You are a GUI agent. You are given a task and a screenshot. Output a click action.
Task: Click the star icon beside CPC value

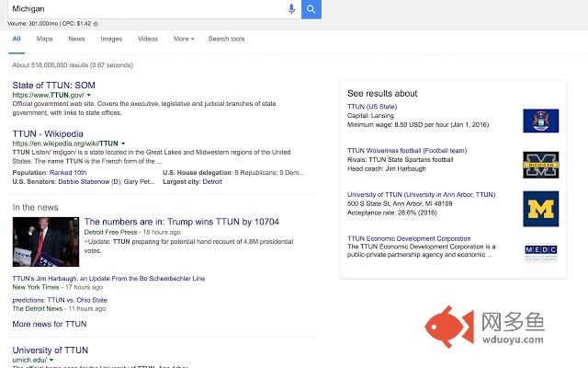coord(96,23)
